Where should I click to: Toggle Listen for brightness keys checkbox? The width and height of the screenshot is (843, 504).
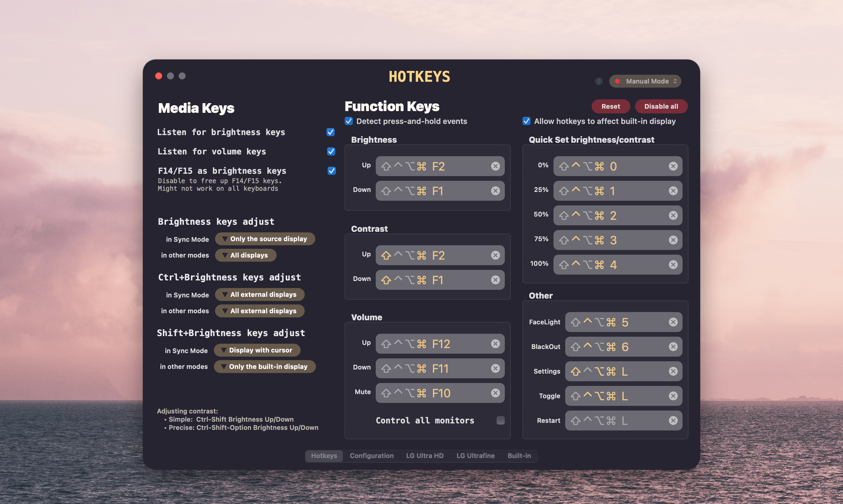(330, 132)
